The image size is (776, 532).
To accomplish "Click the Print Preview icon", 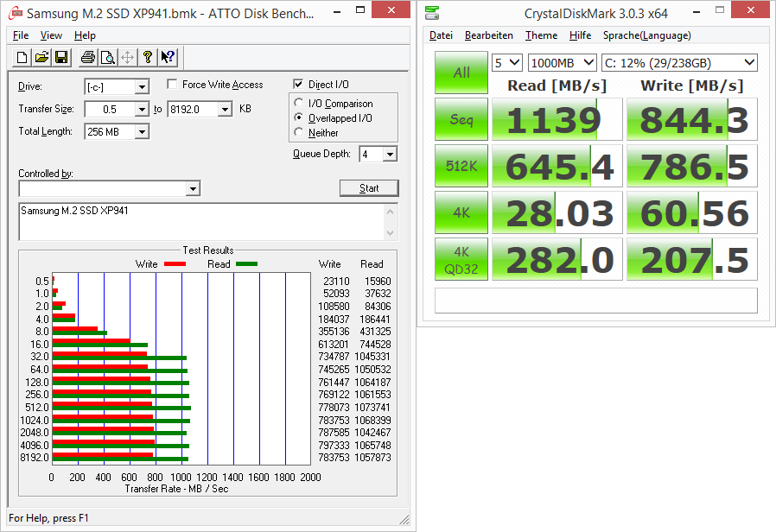I will coord(108,57).
